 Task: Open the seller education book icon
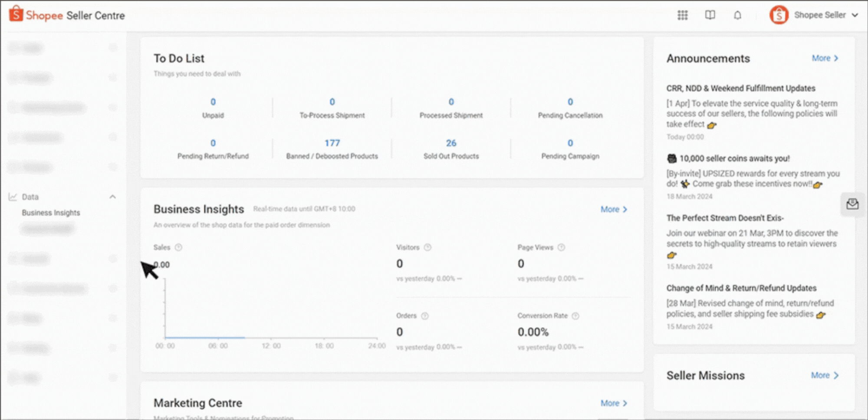pos(710,15)
